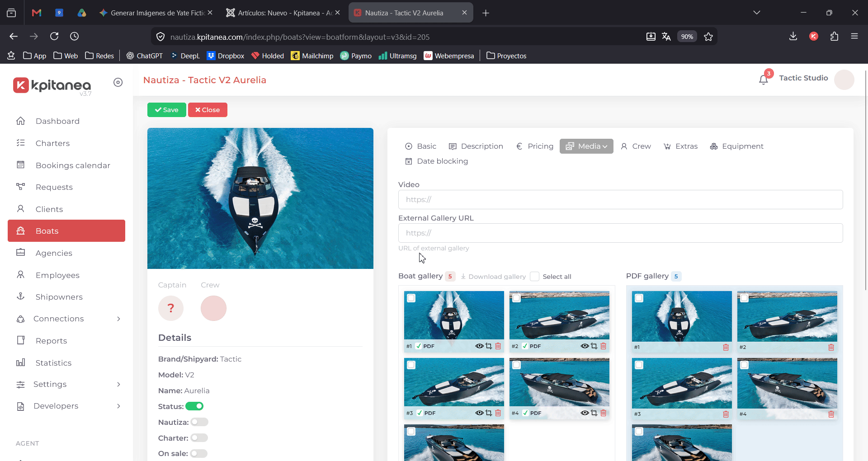This screenshot has height=461, width=868.
Task: Collapse sidebar using the circle icon
Action: 118,82
